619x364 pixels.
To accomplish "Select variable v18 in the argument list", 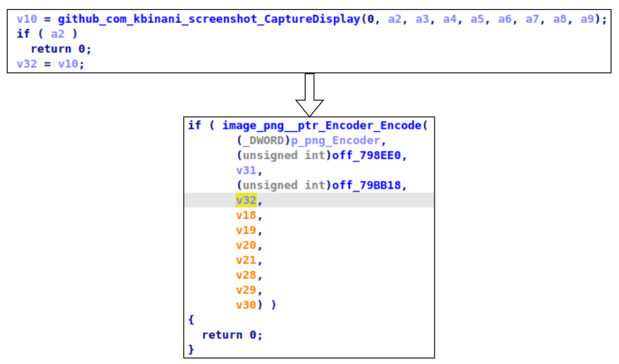I will click(246, 215).
